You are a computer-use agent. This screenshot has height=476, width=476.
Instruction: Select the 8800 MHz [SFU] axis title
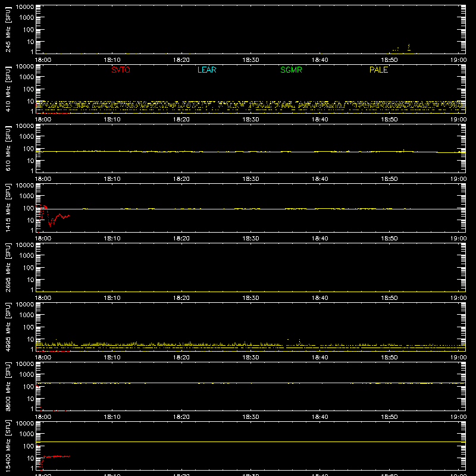(8, 386)
